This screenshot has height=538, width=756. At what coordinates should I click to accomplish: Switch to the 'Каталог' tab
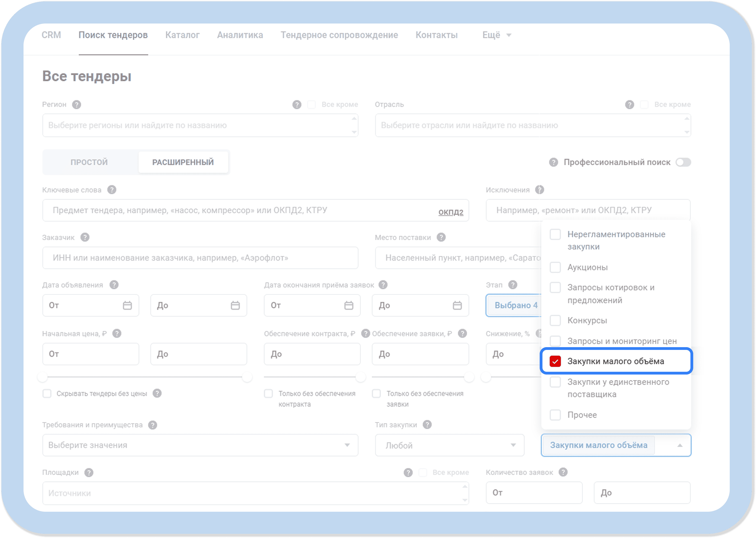coord(182,35)
